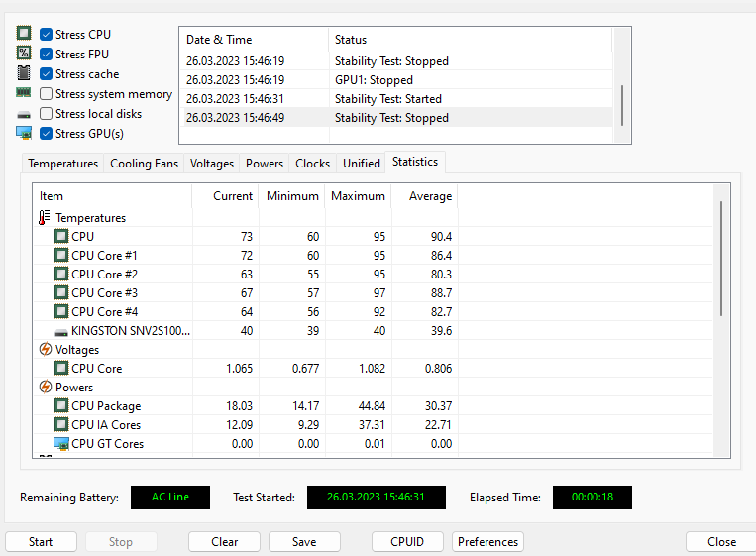Switch to the Temperatures tab
756x556 pixels.
(62, 164)
